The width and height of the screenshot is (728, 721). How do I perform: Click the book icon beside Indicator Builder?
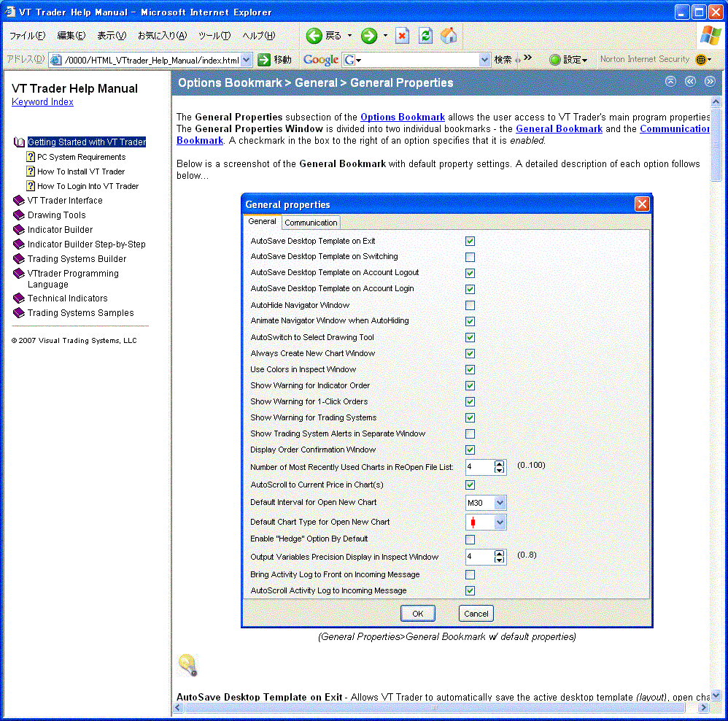click(19, 229)
